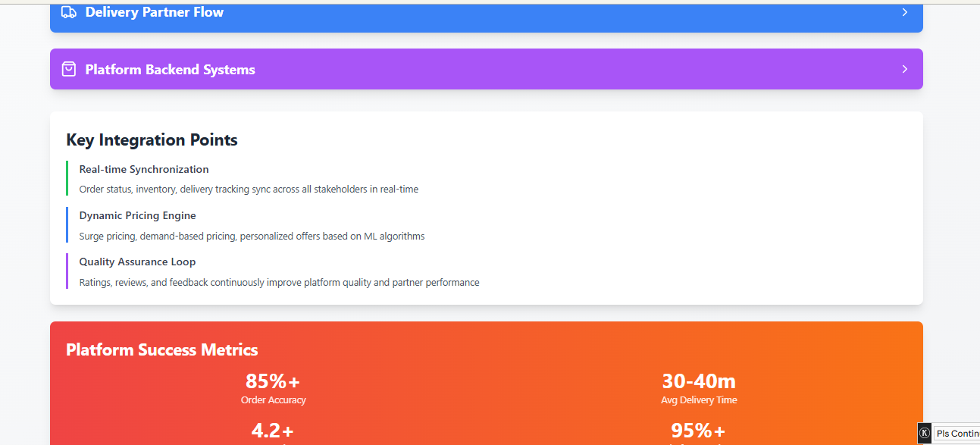The width and height of the screenshot is (980, 445).
Task: Click the circled K icon
Action: (x=925, y=434)
